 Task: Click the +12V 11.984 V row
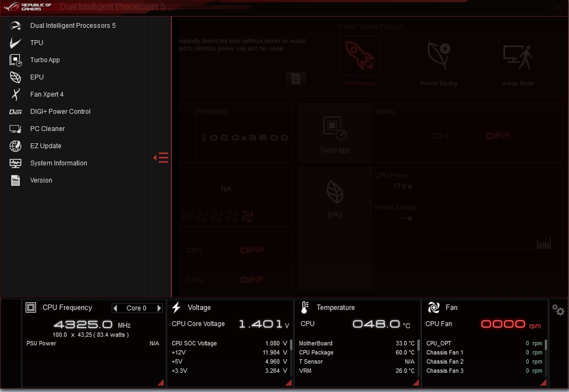click(x=229, y=352)
